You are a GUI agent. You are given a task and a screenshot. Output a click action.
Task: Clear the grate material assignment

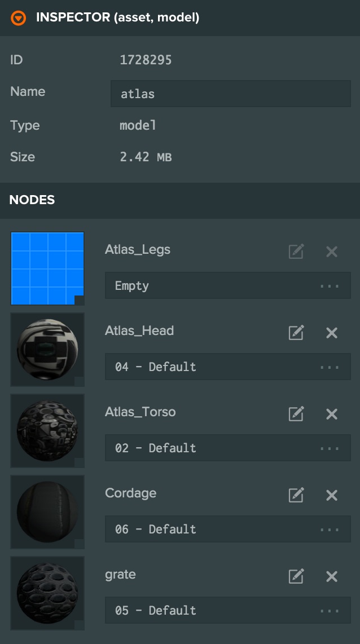tap(332, 576)
